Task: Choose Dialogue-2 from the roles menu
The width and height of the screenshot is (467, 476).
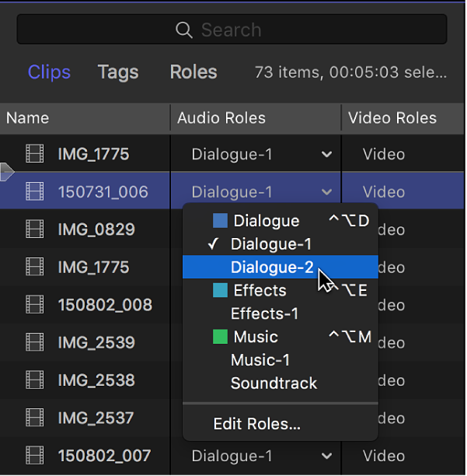Action: pos(272,268)
